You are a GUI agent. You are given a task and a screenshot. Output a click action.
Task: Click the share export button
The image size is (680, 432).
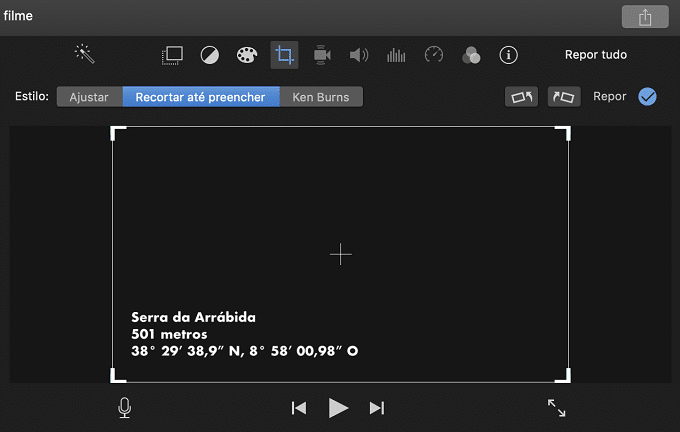(x=645, y=17)
